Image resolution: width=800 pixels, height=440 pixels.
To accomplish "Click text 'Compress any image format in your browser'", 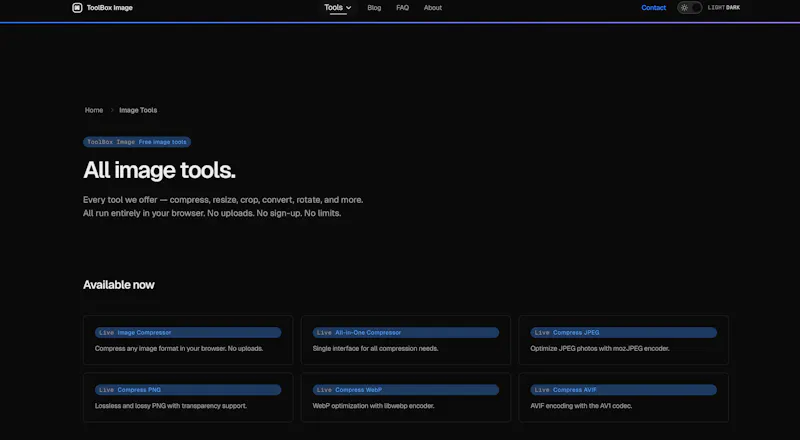I will pyautogui.click(x=160, y=349).
